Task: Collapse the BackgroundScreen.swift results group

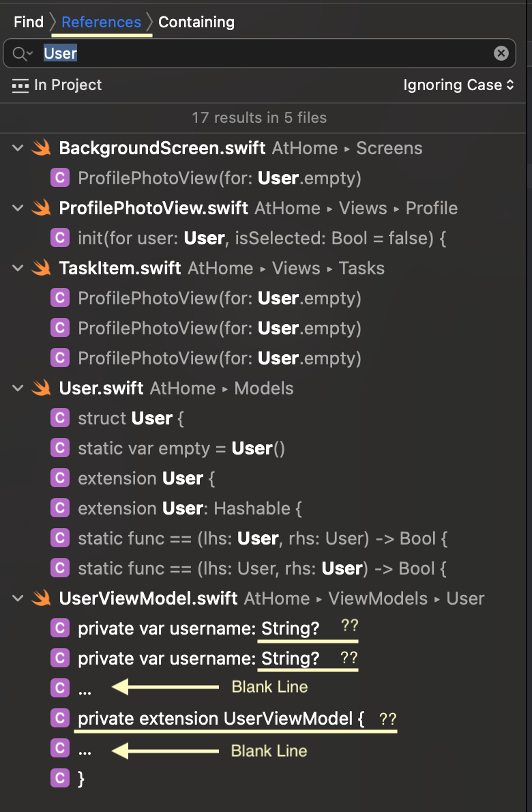Action: (x=17, y=148)
